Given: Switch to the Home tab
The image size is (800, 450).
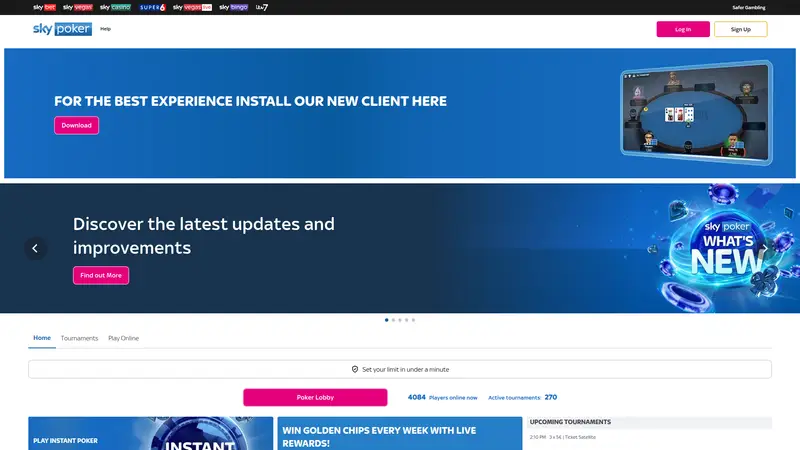Looking at the screenshot, I should pyautogui.click(x=42, y=338).
